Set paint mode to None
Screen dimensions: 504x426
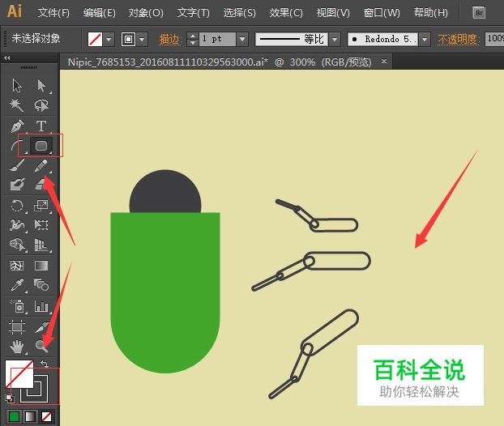(46, 416)
